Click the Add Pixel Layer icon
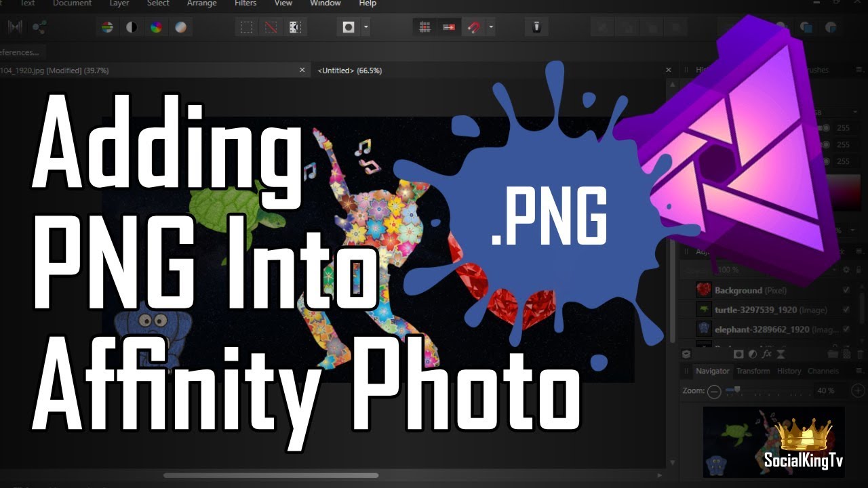Viewport: 868px width, 488px height. [846, 354]
